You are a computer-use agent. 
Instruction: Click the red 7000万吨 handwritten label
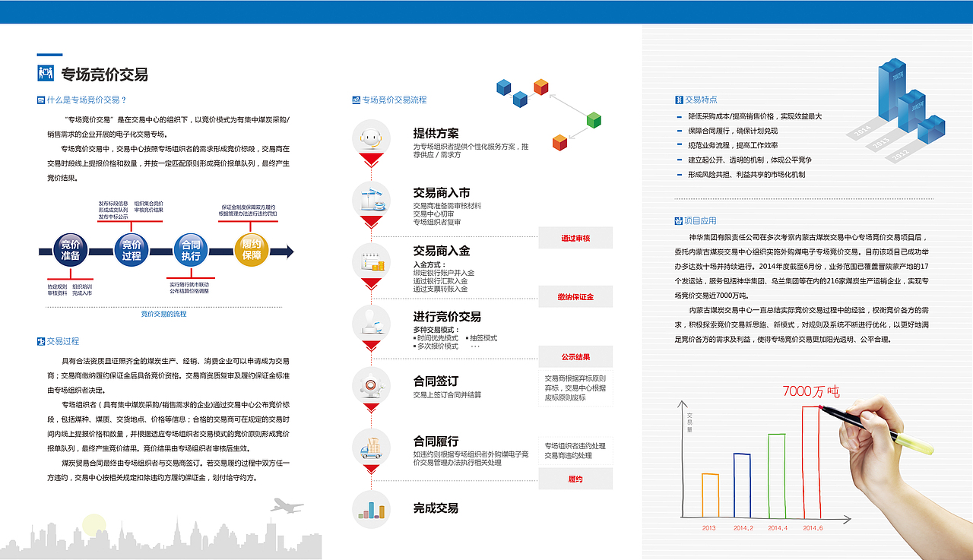810,392
